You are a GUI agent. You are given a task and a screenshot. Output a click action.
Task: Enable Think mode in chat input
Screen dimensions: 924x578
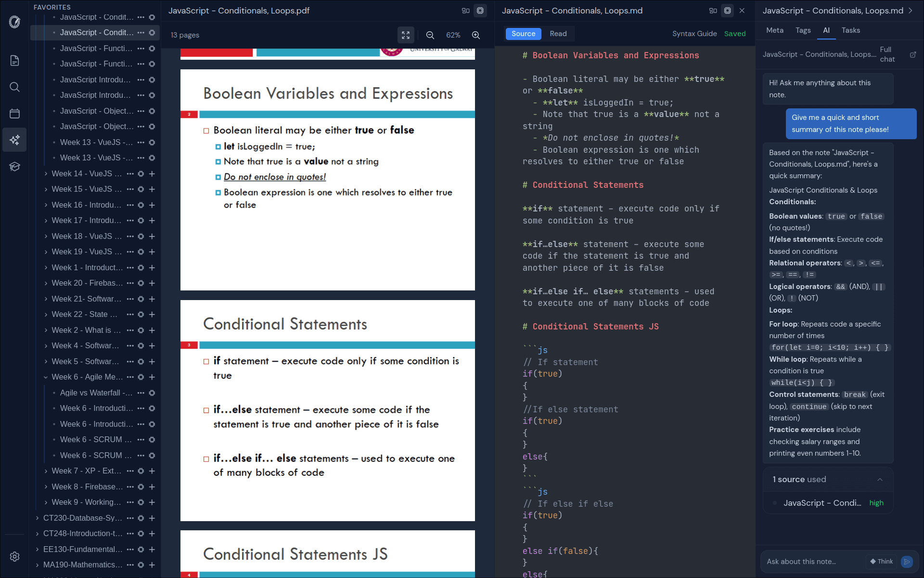(881, 561)
